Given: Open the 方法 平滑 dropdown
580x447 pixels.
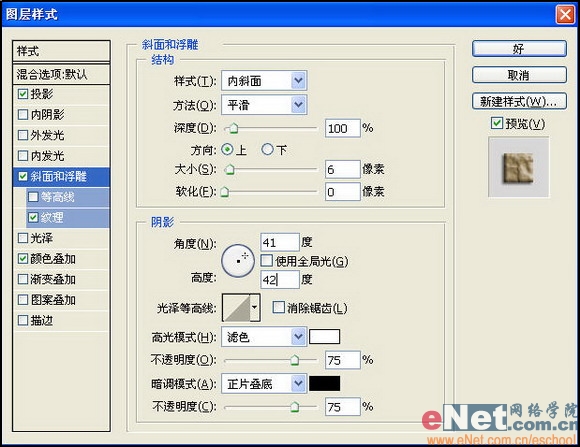Looking at the screenshot, I should pos(264,105).
